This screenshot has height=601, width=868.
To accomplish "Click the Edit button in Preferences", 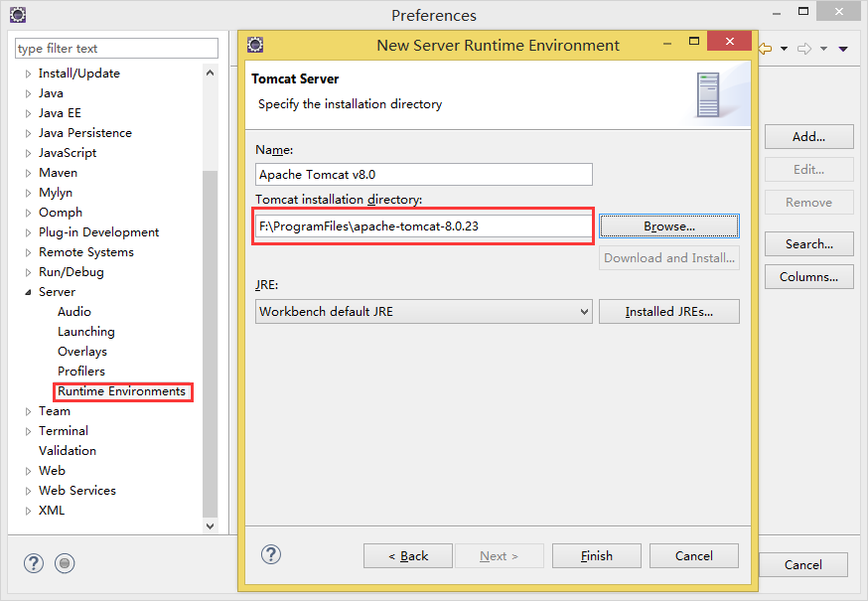I will pos(808,169).
